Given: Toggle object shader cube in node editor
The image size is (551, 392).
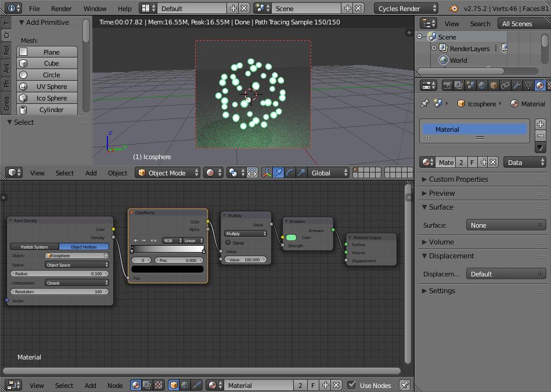Looking at the screenshot, I should pos(174,385).
